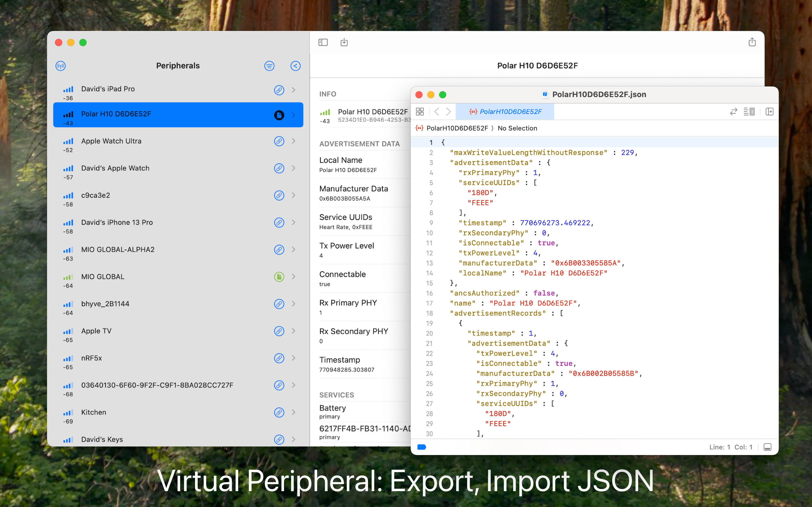
Task: Add an editor pane on right
Action: tap(769, 112)
